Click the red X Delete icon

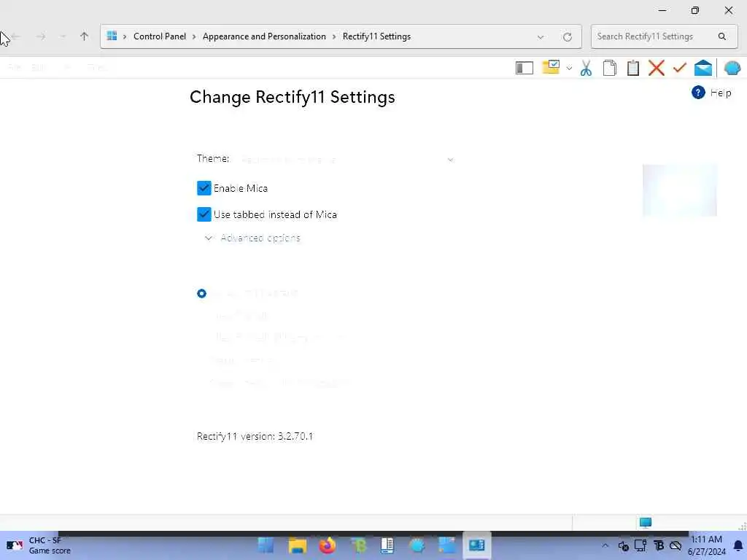tap(656, 68)
